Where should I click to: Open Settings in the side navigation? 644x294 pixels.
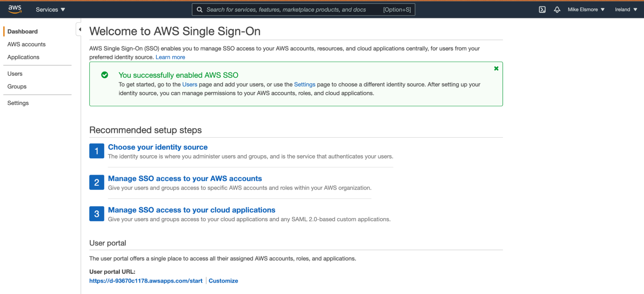(18, 103)
